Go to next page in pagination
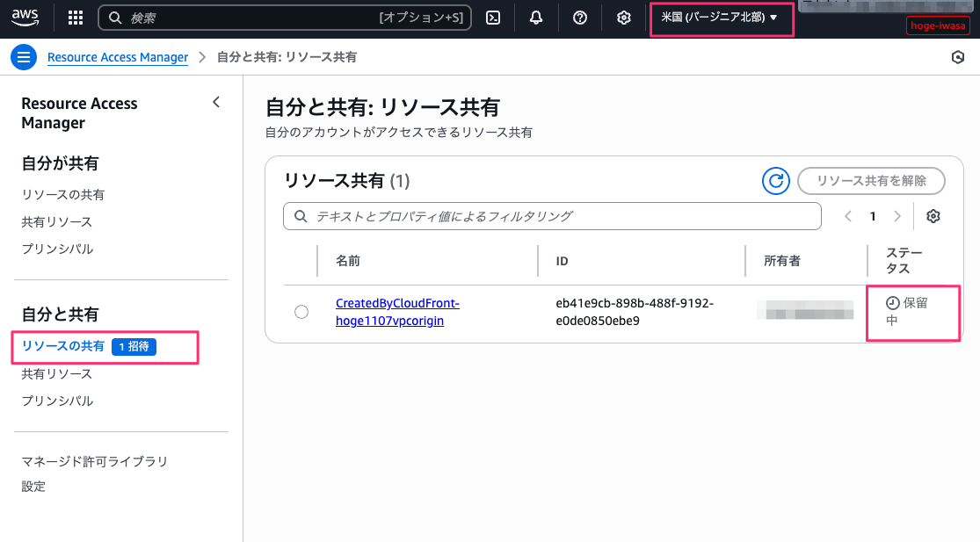The image size is (980, 542). click(897, 216)
